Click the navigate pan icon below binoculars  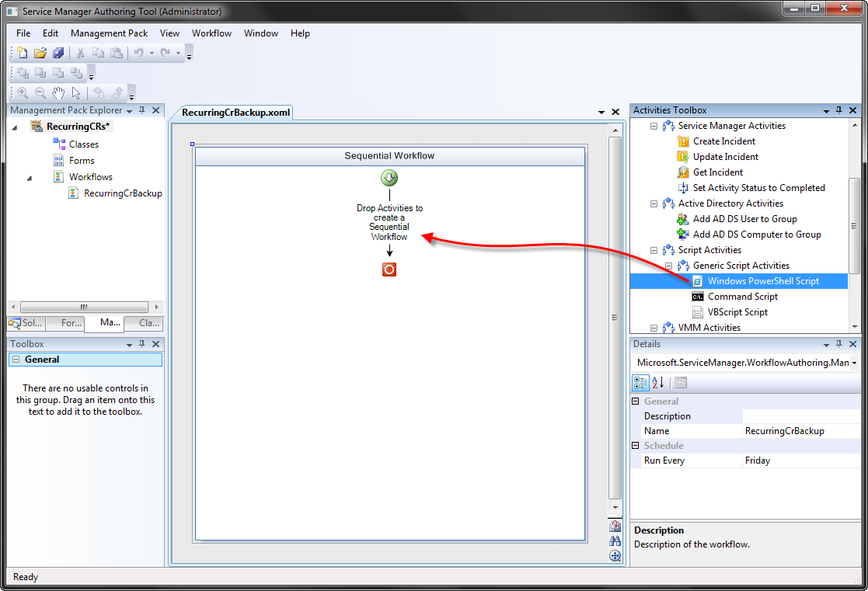[615, 556]
